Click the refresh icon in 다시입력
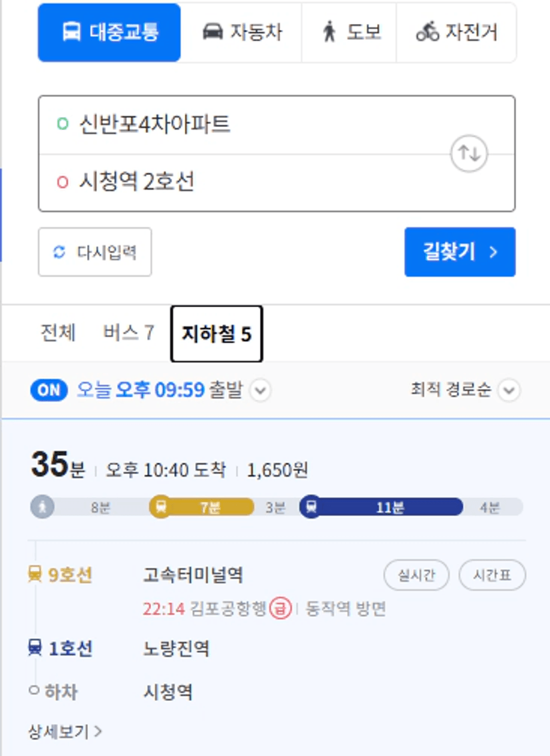This screenshot has width=550, height=756. pyautogui.click(x=59, y=252)
